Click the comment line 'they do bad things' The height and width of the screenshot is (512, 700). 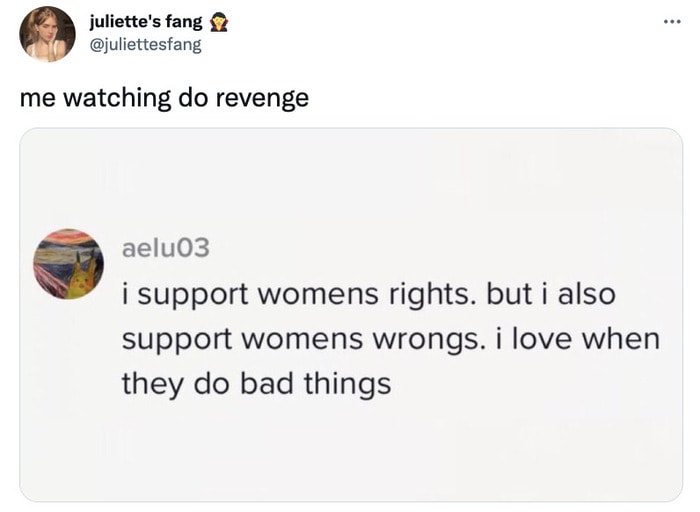(x=257, y=384)
